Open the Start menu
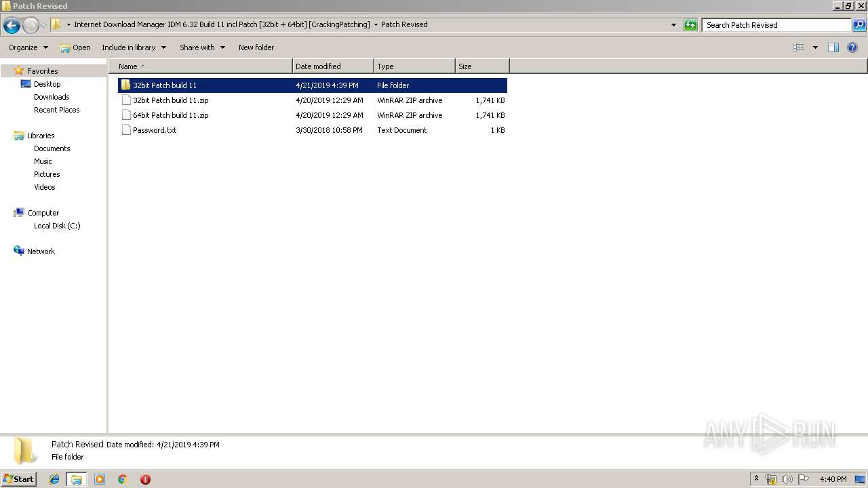The width and height of the screenshot is (868, 488). (x=18, y=479)
